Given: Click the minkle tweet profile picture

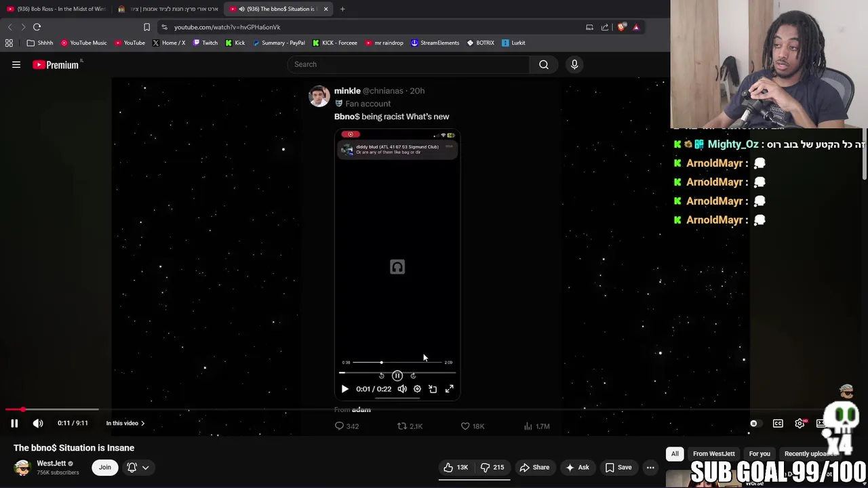Looking at the screenshot, I should [x=319, y=96].
